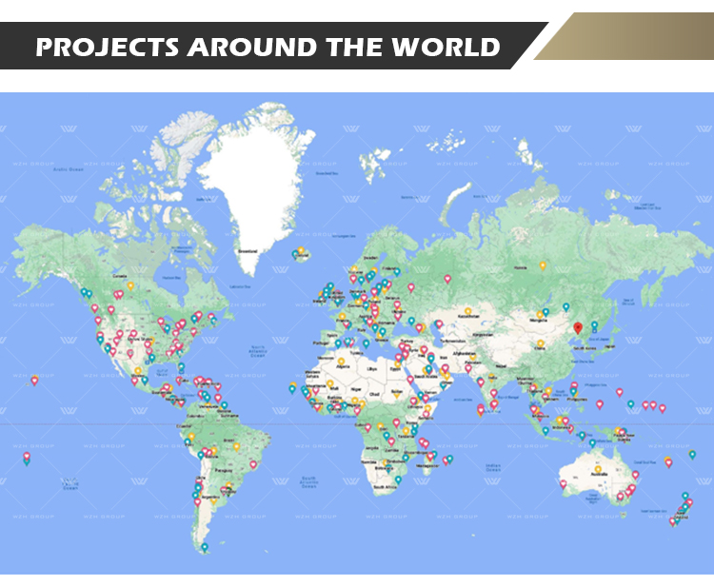Click the Canada country label
714x588 pixels.
120,276
